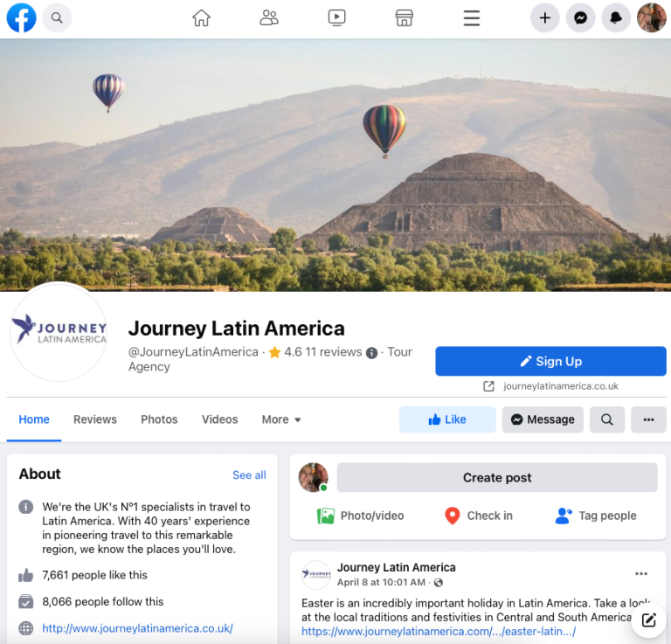Click the post author's small logo avatar
Viewport: 671px width, 644px height.
pos(316,575)
